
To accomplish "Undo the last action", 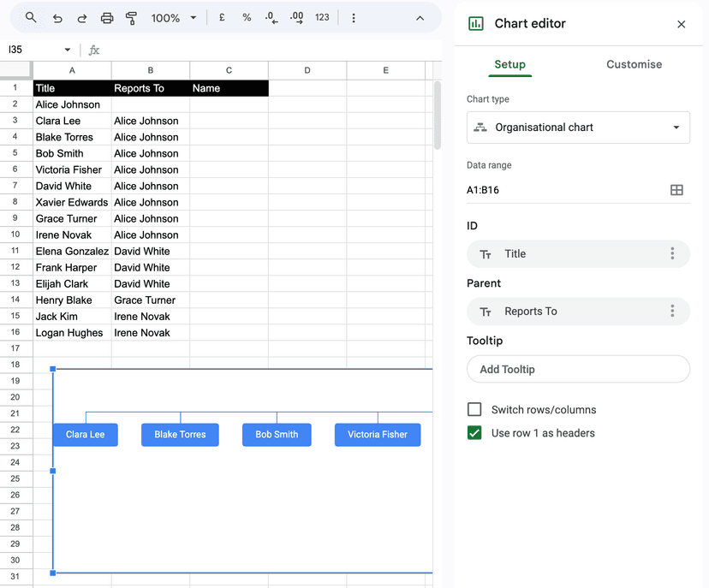I will (56, 17).
